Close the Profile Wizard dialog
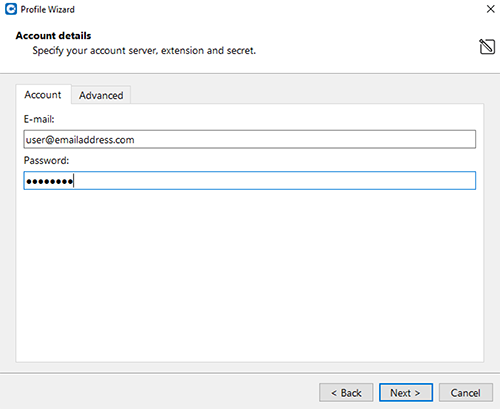 490,9
